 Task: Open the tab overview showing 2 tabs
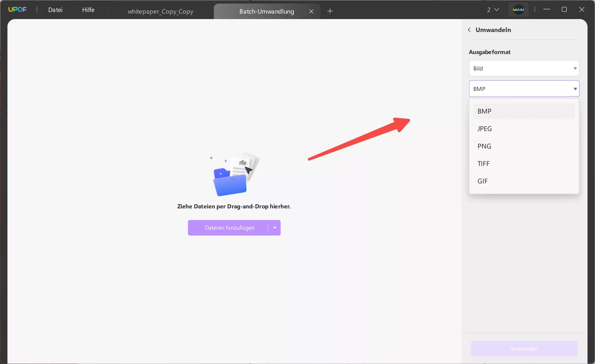point(492,10)
